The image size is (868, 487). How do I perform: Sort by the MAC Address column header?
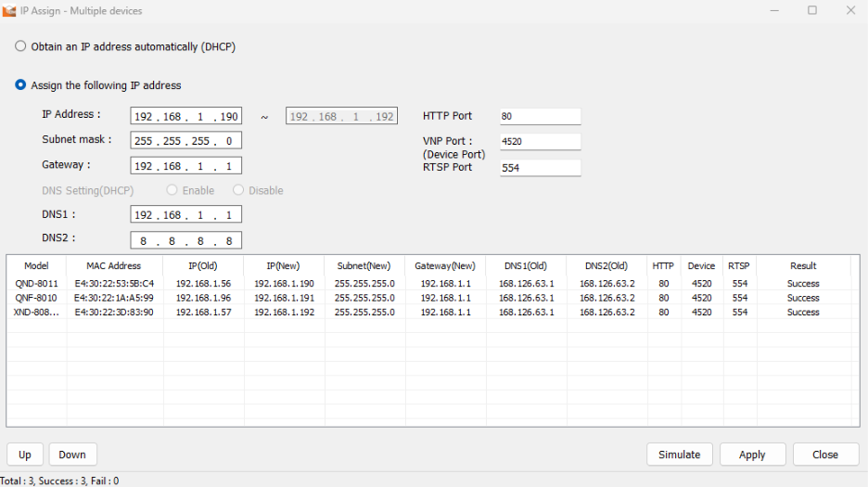[114, 266]
